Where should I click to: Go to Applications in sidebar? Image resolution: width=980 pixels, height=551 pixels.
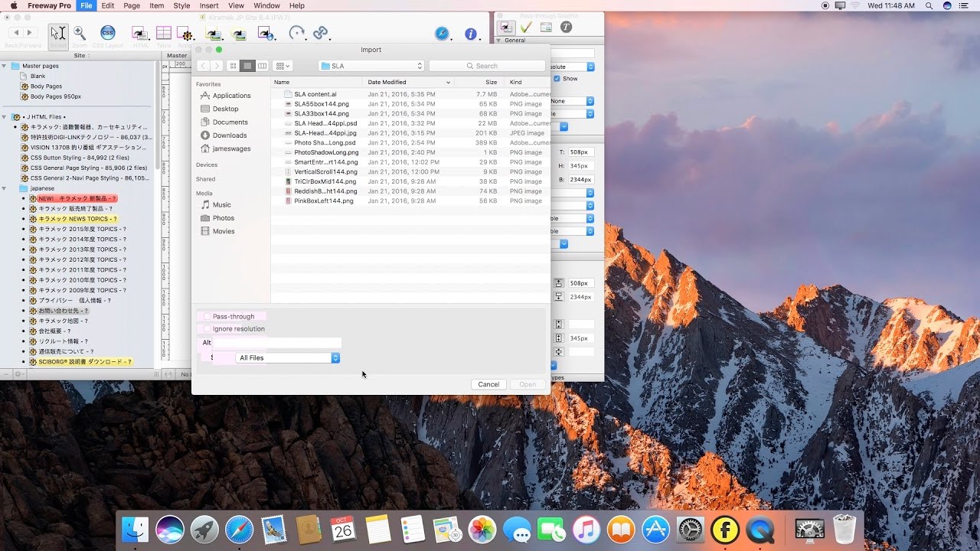click(x=232, y=96)
